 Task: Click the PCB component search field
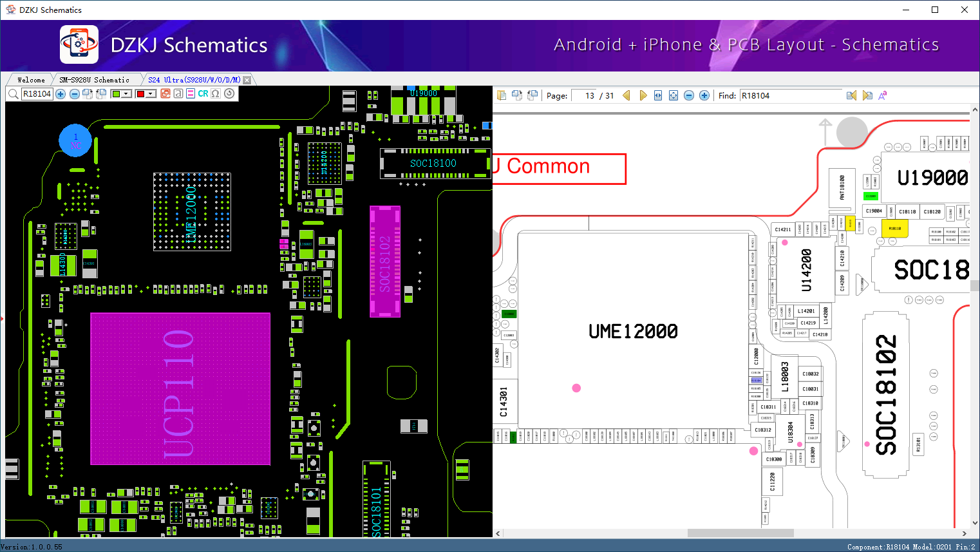(37, 94)
